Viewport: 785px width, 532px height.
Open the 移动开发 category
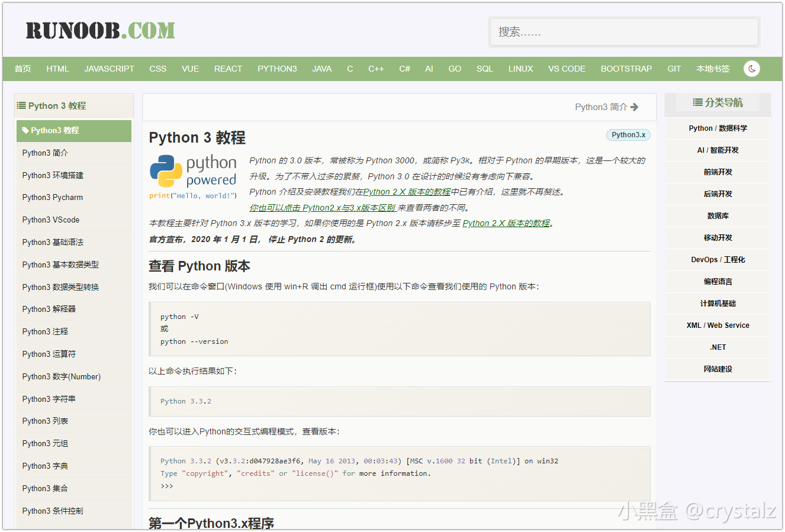pyautogui.click(x=718, y=238)
